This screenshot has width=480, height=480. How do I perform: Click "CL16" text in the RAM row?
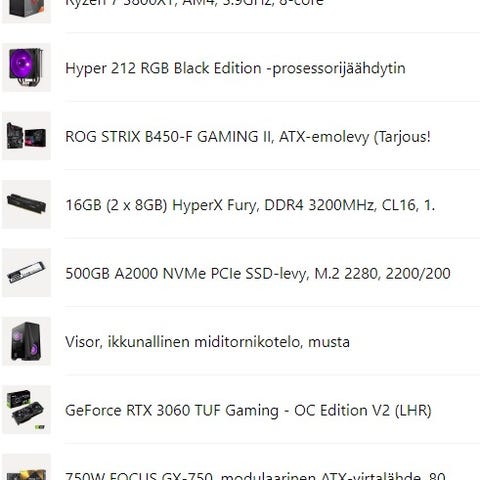[400, 205]
